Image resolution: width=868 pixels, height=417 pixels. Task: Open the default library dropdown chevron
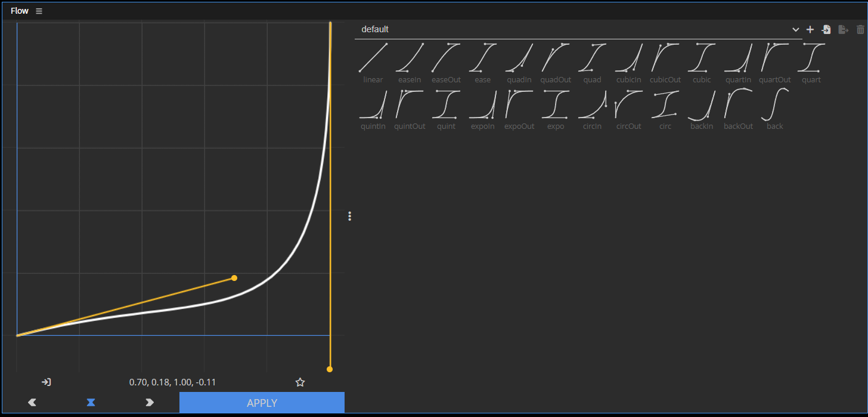pos(795,29)
